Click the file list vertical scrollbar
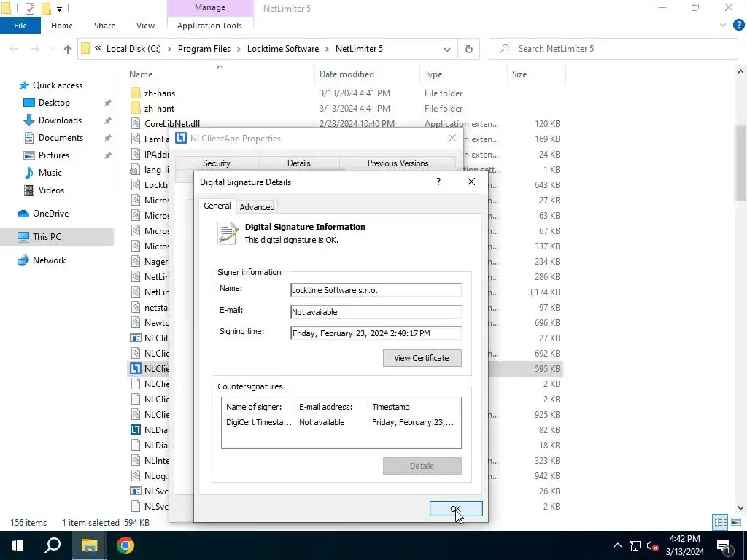The width and height of the screenshot is (747, 560). 740,162
